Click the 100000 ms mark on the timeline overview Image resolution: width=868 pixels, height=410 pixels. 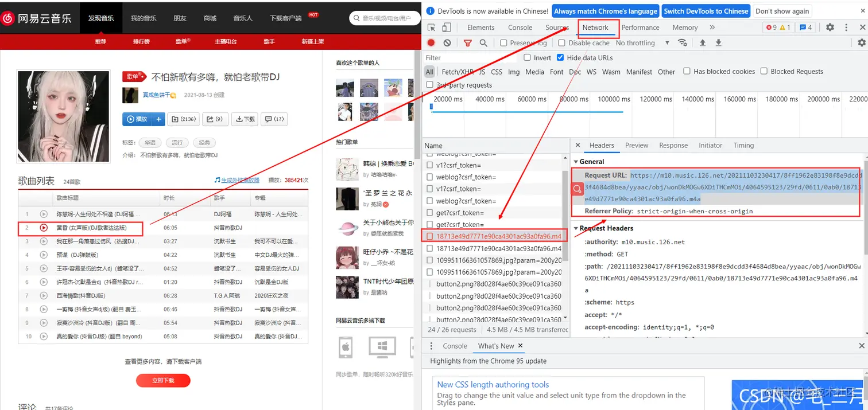[x=612, y=99]
